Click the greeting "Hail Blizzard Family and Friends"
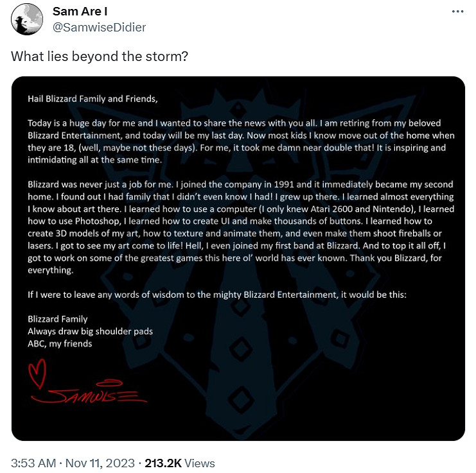 click(92, 99)
